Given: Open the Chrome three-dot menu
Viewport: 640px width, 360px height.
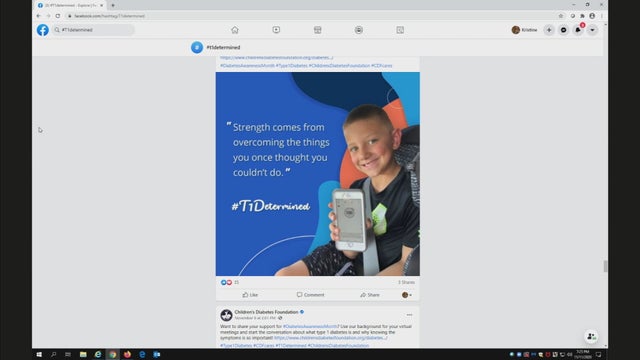Looking at the screenshot, I should 602,16.
